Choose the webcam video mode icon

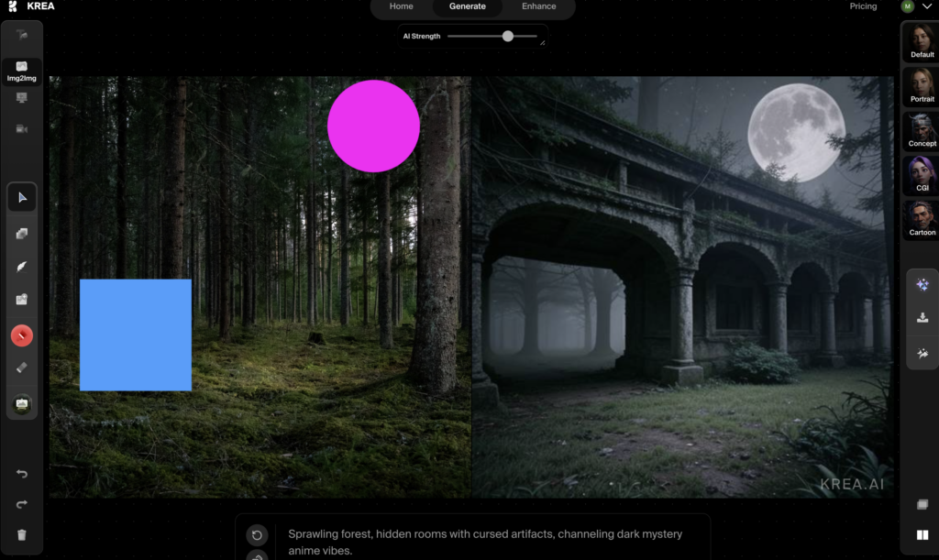pos(22,128)
